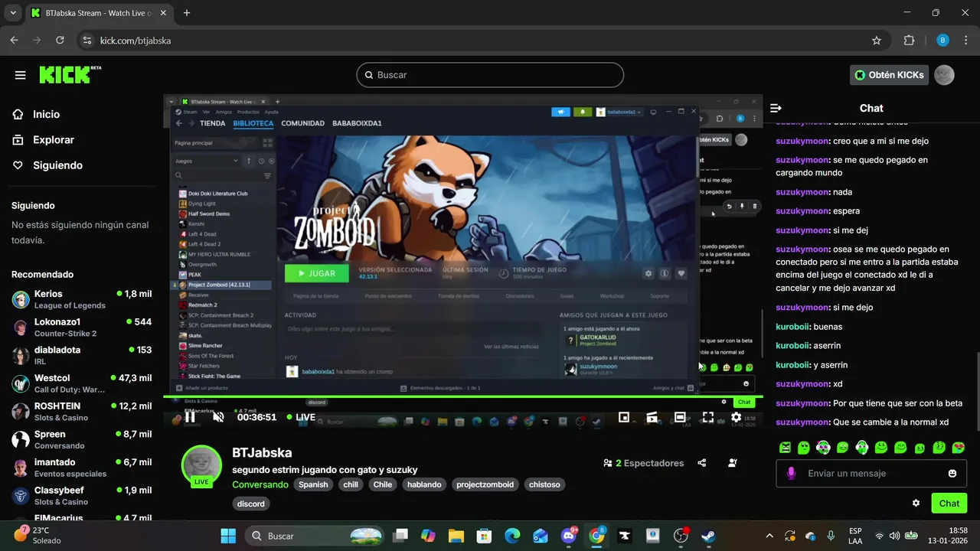Open the Kick hamburger menu
The width and height of the screenshot is (980, 551).
21,75
